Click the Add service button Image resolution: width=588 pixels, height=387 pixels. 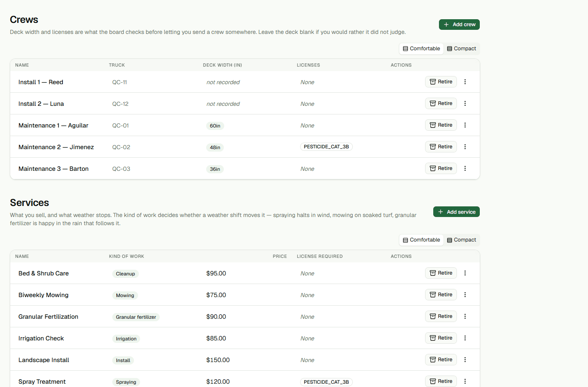tap(457, 212)
